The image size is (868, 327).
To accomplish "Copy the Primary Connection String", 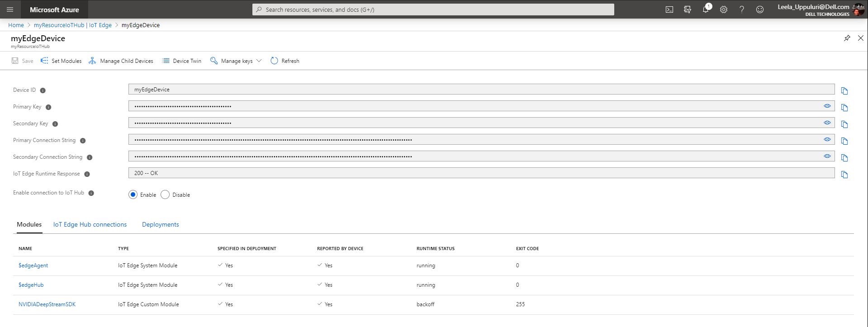I will click(x=844, y=141).
